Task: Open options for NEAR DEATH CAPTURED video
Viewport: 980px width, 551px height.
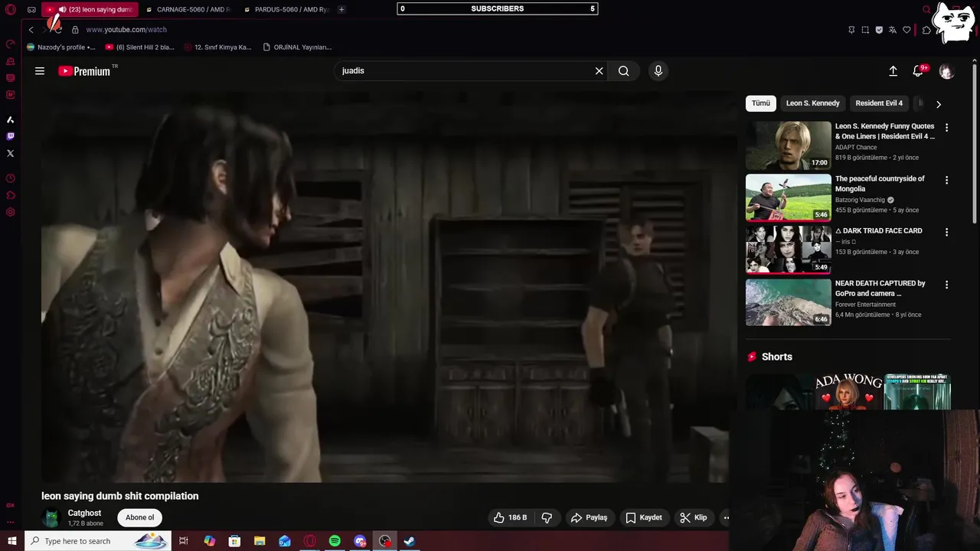Action: 946,285
